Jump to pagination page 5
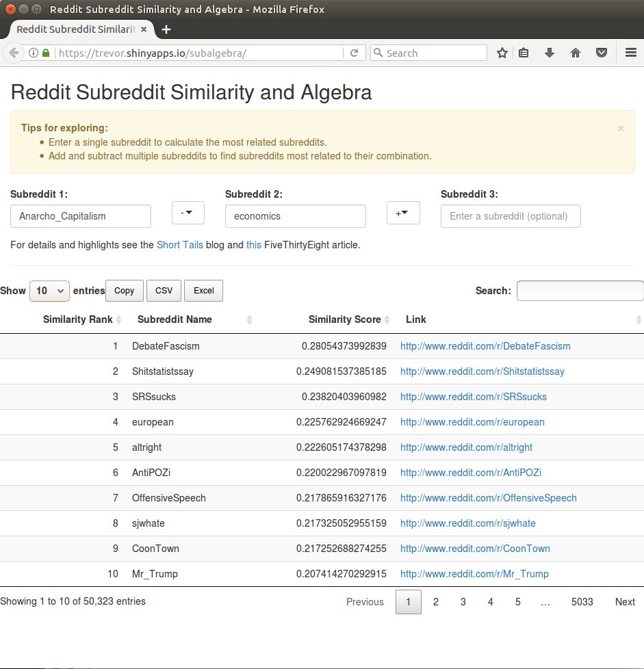The width and height of the screenshot is (644, 669). pos(517,602)
